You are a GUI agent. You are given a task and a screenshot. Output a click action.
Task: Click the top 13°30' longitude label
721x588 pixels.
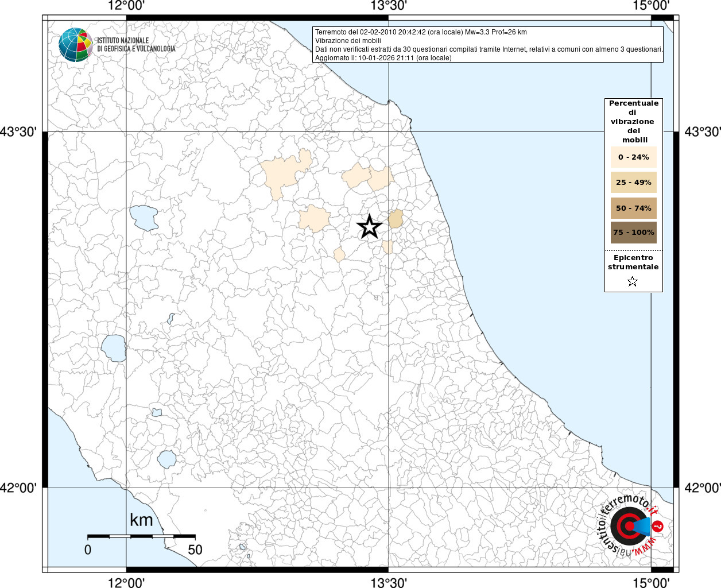389,6
